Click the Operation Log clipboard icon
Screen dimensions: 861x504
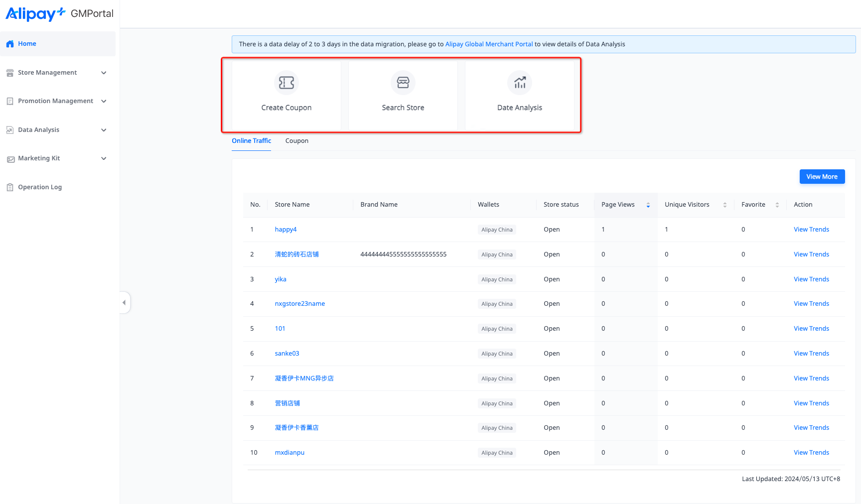(10, 187)
